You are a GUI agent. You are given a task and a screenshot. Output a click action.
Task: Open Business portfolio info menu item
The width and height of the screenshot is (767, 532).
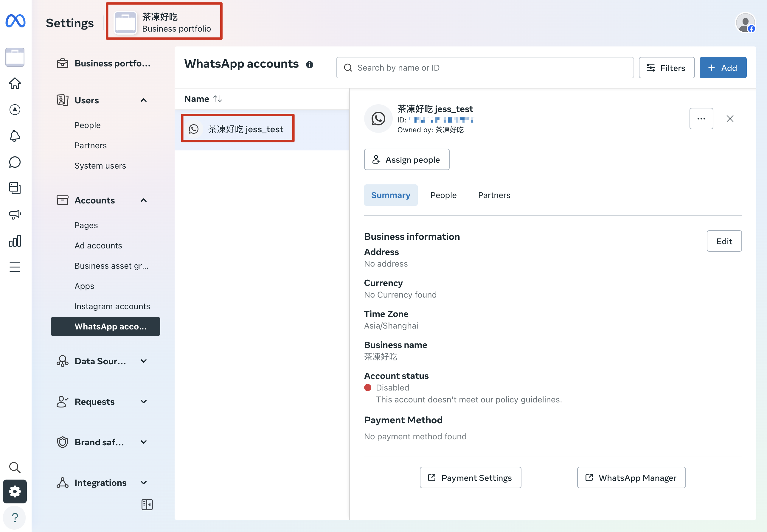click(x=105, y=63)
